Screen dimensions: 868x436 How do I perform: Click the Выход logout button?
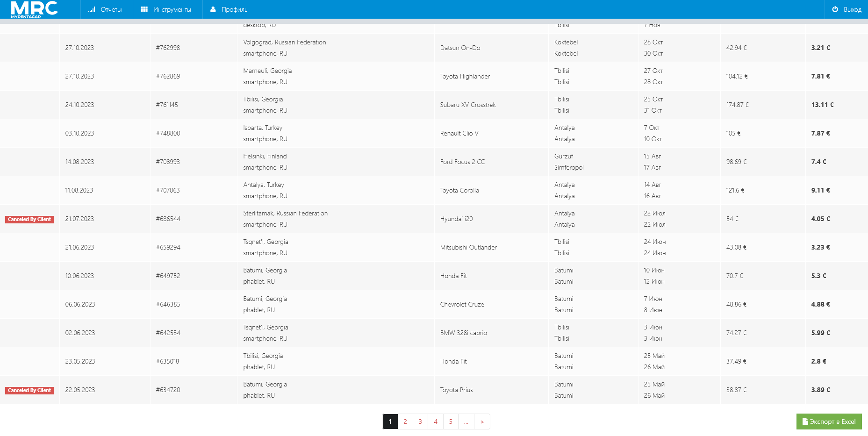coord(846,9)
